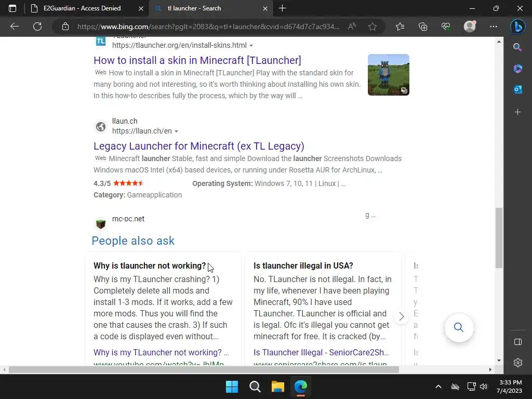Close the tl launcher Search tab
The image size is (532, 399).
click(265, 8)
